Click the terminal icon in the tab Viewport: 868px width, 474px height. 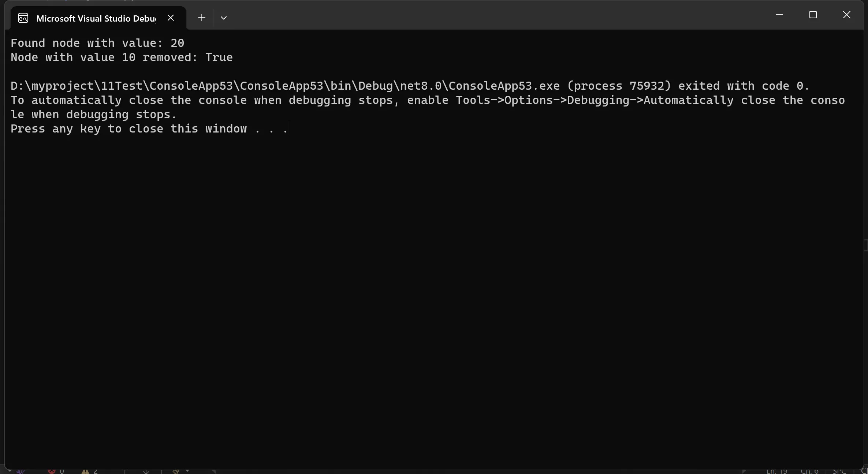[x=23, y=18]
